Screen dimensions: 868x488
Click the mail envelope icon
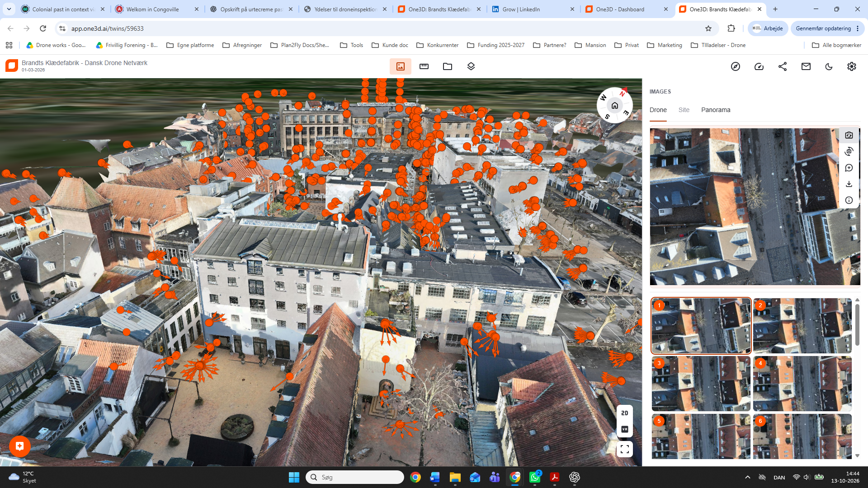click(x=806, y=66)
